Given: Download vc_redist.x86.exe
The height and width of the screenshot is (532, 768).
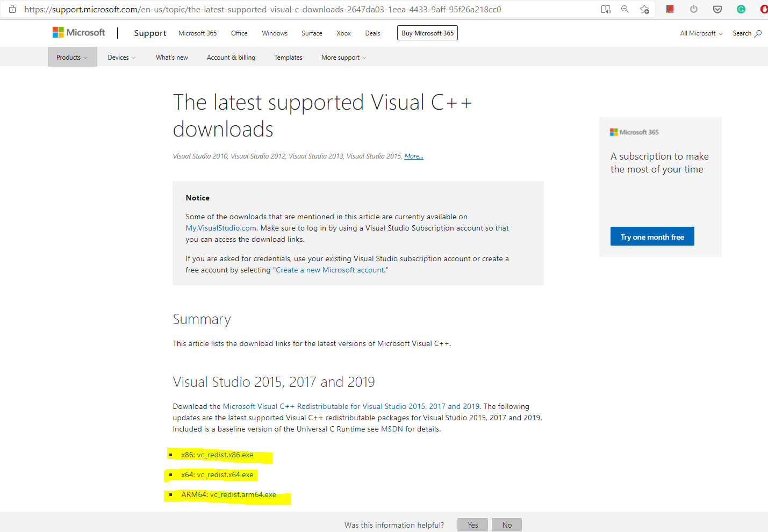Looking at the screenshot, I should 225,455.
